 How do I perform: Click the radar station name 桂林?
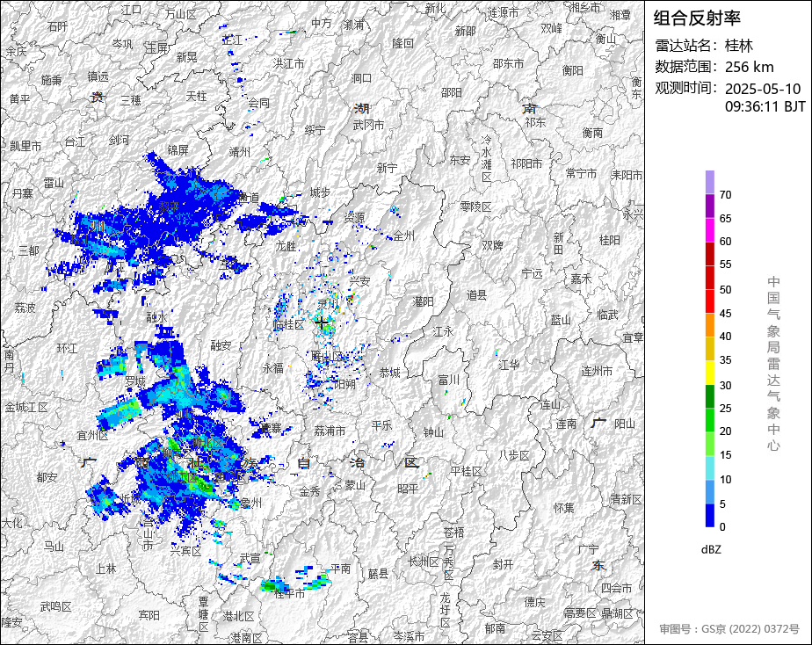(x=739, y=46)
